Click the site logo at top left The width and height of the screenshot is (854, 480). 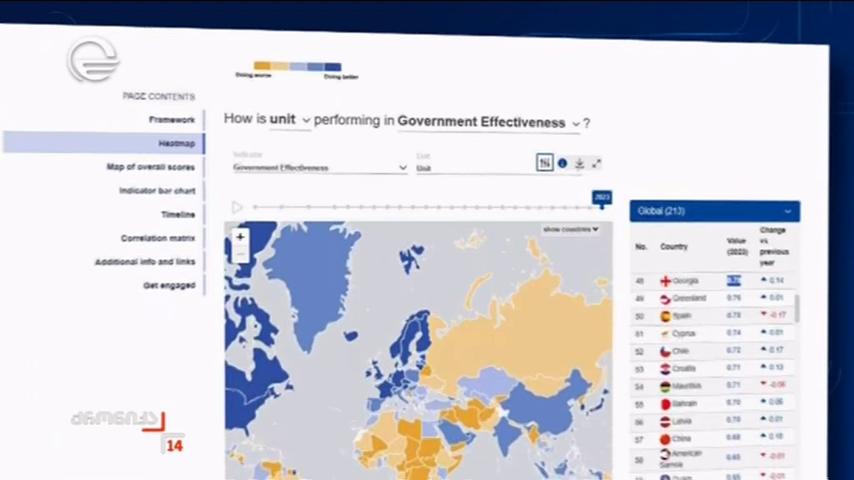pyautogui.click(x=93, y=59)
